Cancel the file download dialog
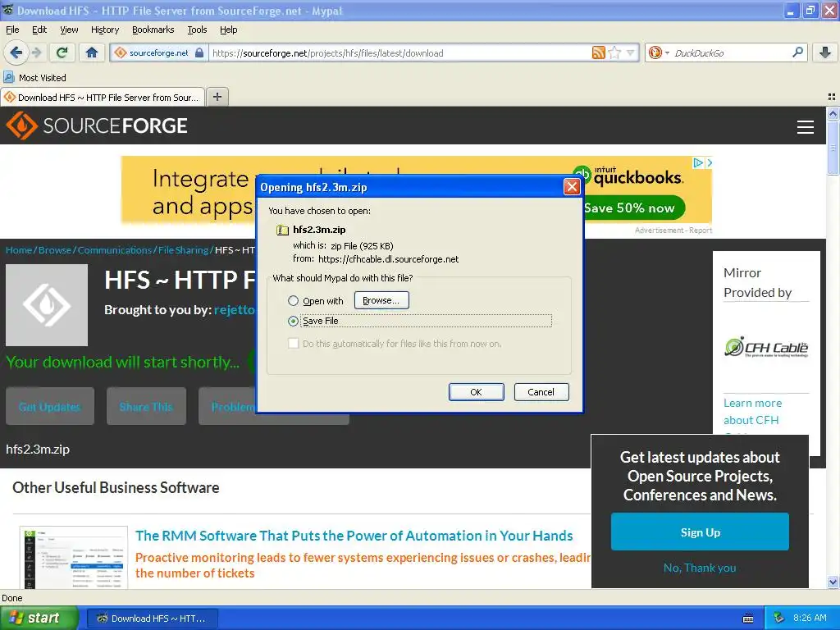This screenshot has width=840, height=630. click(x=541, y=392)
